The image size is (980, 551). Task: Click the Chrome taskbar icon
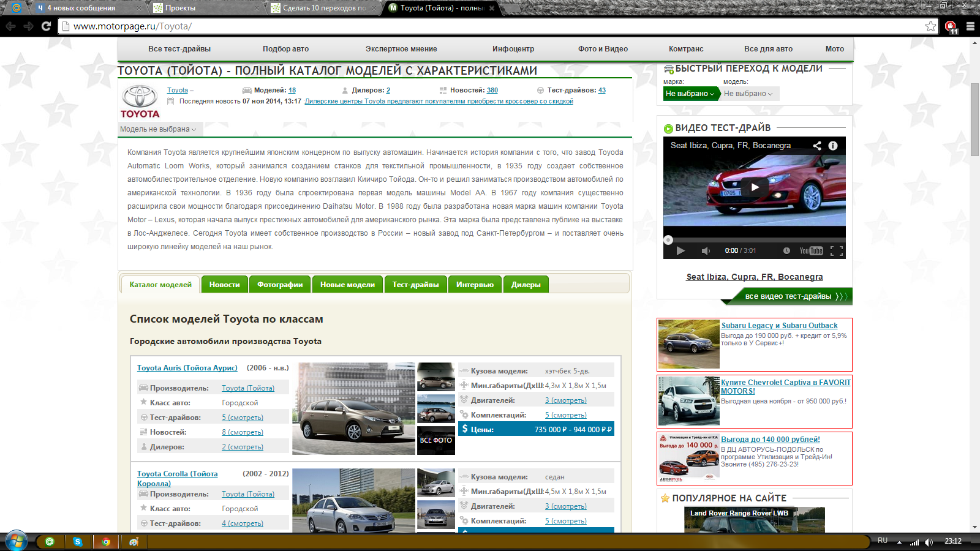[x=106, y=542]
